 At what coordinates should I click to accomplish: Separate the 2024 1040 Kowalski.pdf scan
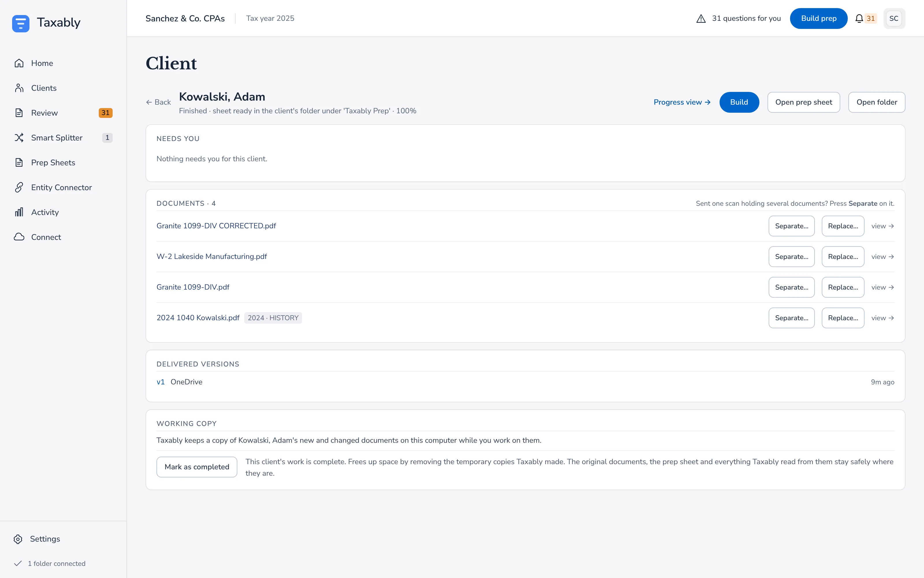(x=791, y=318)
